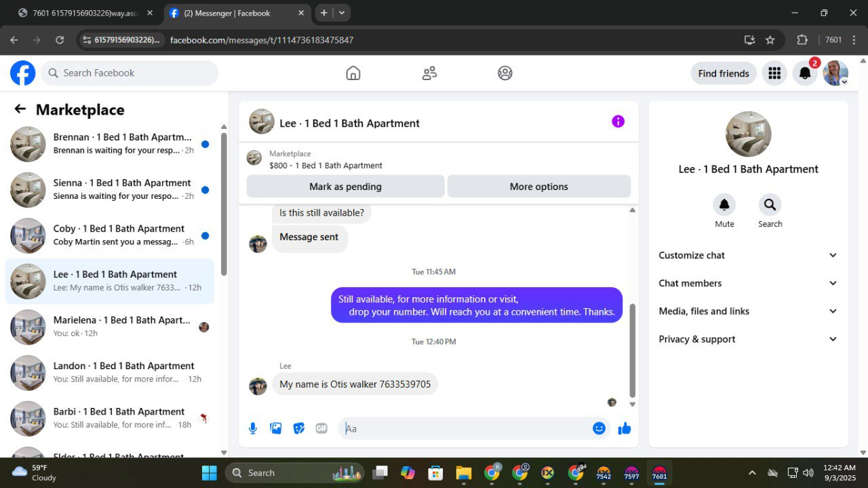The height and width of the screenshot is (488, 868).
Task: Open File Explorer in taskbar
Action: point(463,473)
